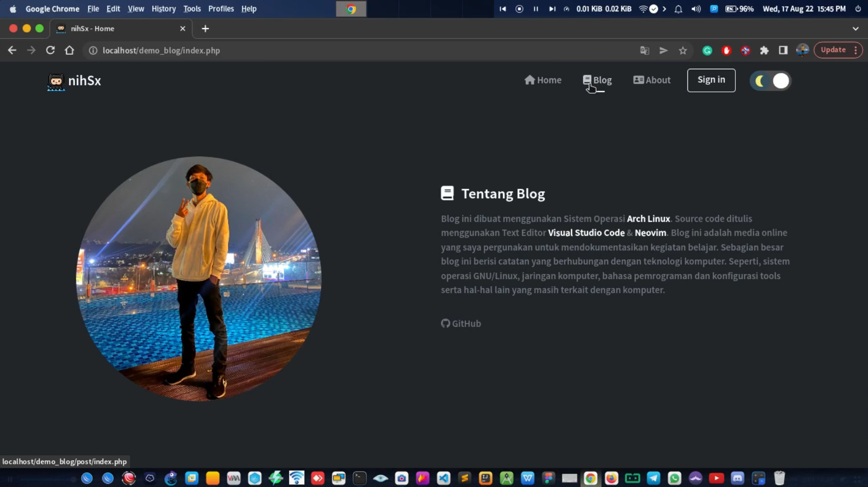
Task: Click the nihSx logo avatar
Action: pyautogui.click(x=56, y=81)
